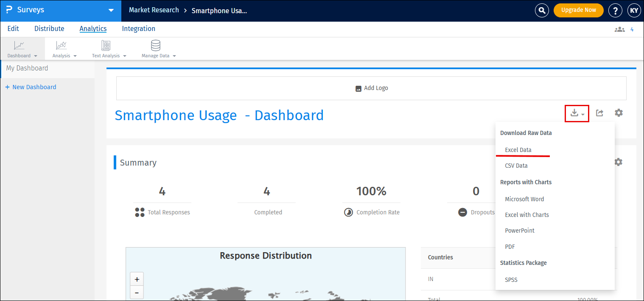644x301 pixels.
Task: Click the Upgrade Now button
Action: (578, 10)
